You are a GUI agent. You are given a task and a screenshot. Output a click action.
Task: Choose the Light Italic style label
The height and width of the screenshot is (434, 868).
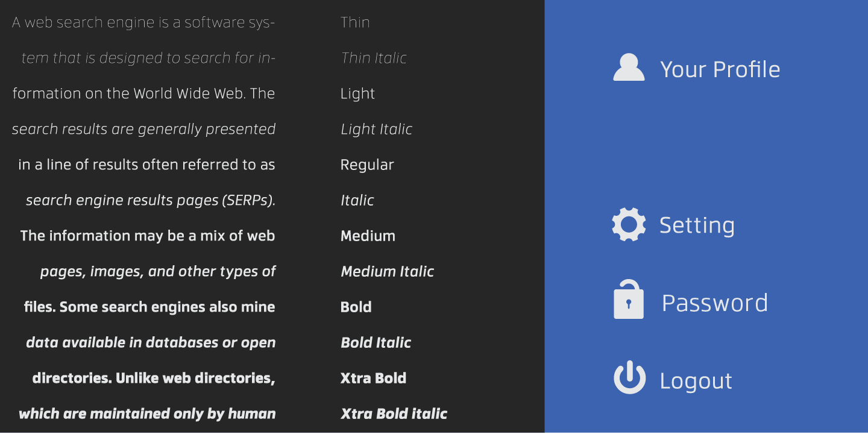click(376, 129)
